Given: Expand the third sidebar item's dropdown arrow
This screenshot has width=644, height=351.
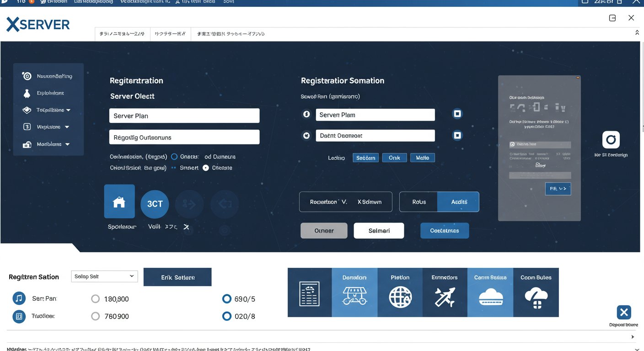Looking at the screenshot, I should [x=69, y=110].
